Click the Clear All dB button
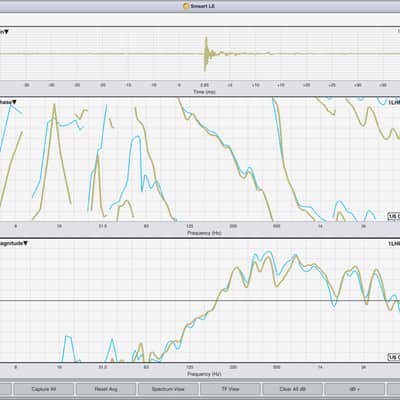The width and height of the screenshot is (400, 400). (292, 389)
